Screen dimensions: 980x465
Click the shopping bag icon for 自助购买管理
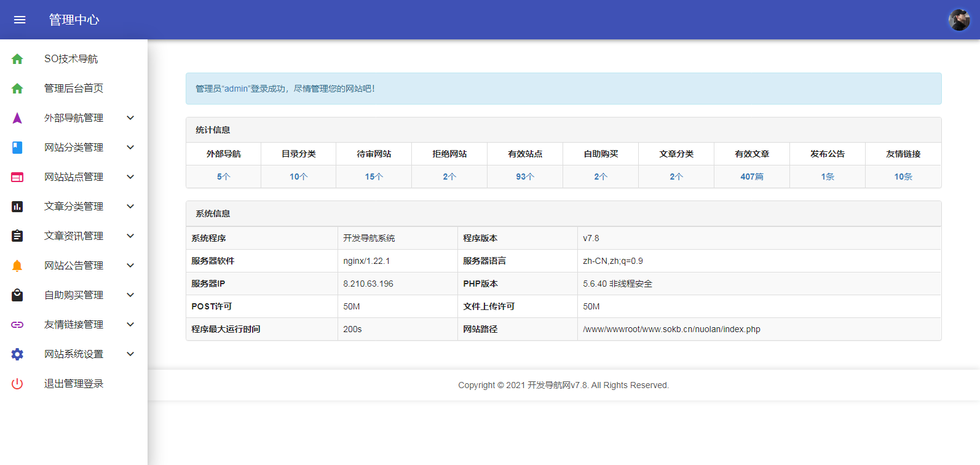(x=17, y=295)
